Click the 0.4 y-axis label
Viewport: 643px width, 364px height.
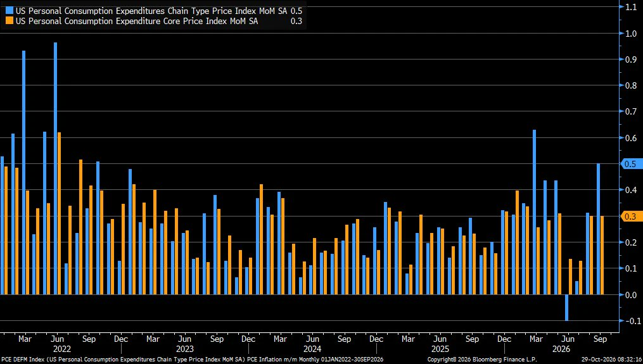[631, 190]
